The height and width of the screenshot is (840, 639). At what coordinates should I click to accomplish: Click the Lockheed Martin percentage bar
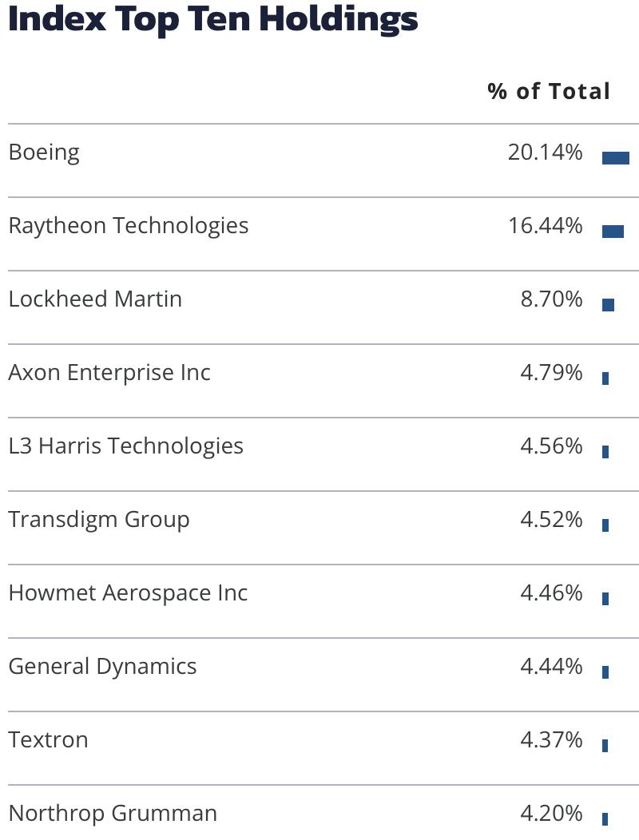(x=608, y=305)
